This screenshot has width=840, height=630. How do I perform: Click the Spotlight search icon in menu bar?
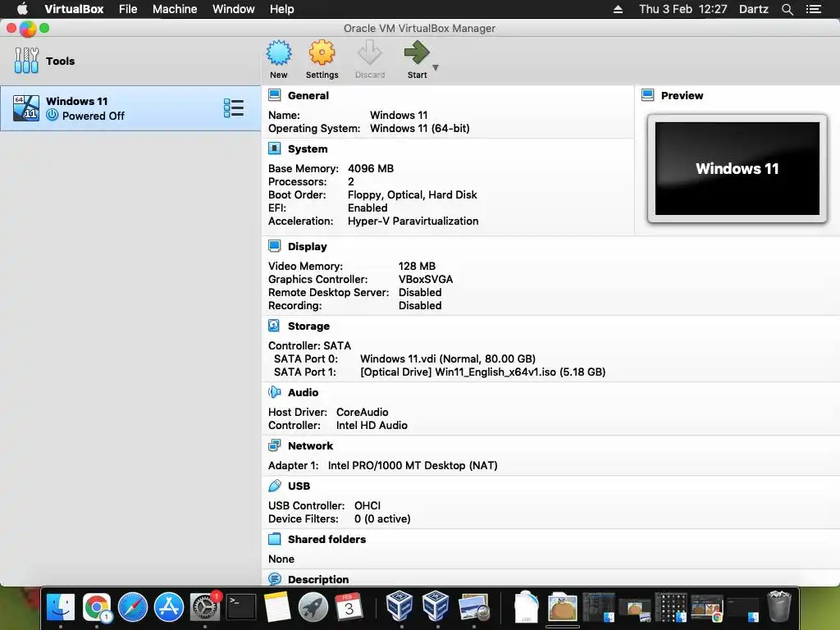pos(787,9)
